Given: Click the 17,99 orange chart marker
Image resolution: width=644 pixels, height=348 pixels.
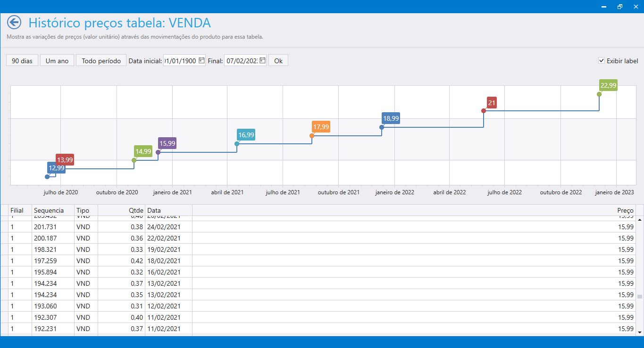Looking at the screenshot, I should (x=311, y=136).
